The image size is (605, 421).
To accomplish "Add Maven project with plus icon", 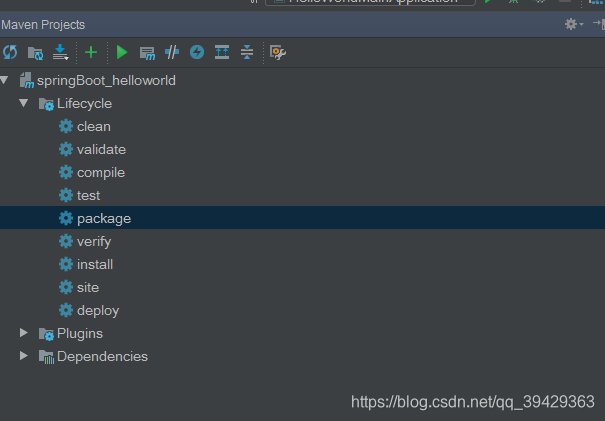I will tap(91, 52).
